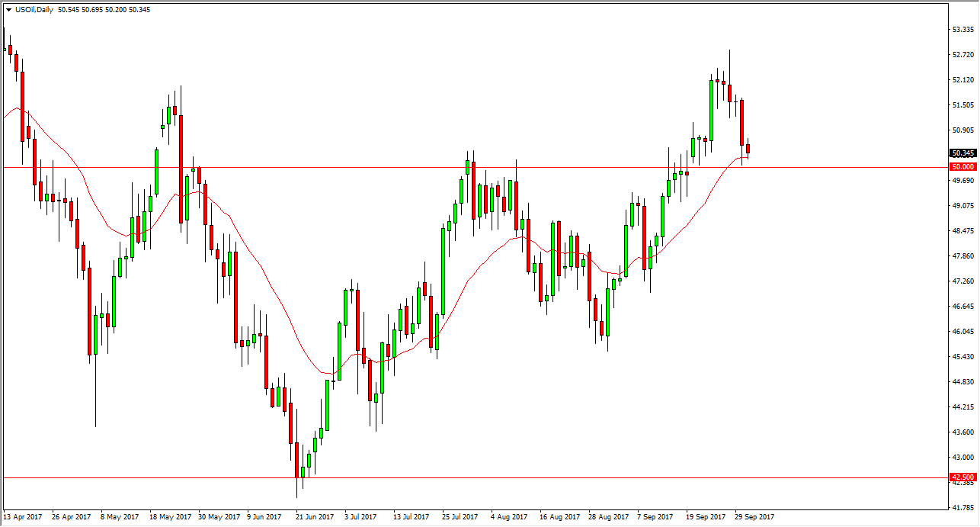The height and width of the screenshot is (527, 980).
Task: Click the 3 Jul 2017 date label
Action: point(361,516)
